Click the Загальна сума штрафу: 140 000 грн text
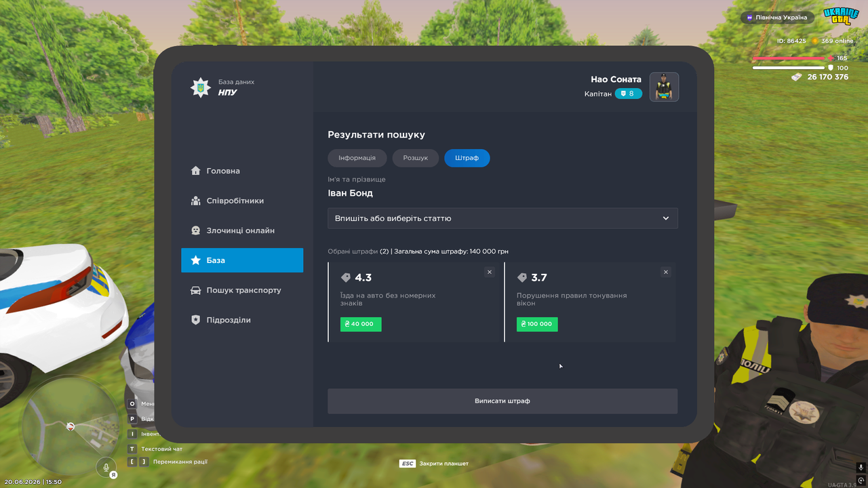The image size is (868, 488). click(x=451, y=251)
